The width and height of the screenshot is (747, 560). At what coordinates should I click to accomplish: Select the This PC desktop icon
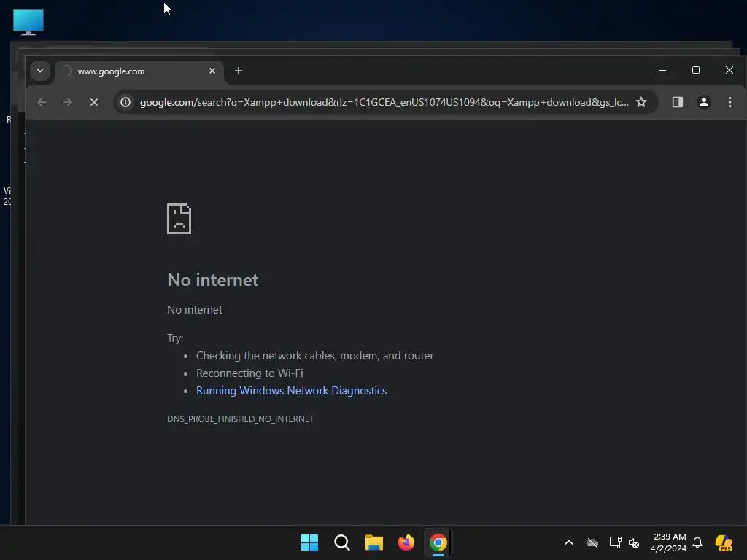tap(28, 22)
